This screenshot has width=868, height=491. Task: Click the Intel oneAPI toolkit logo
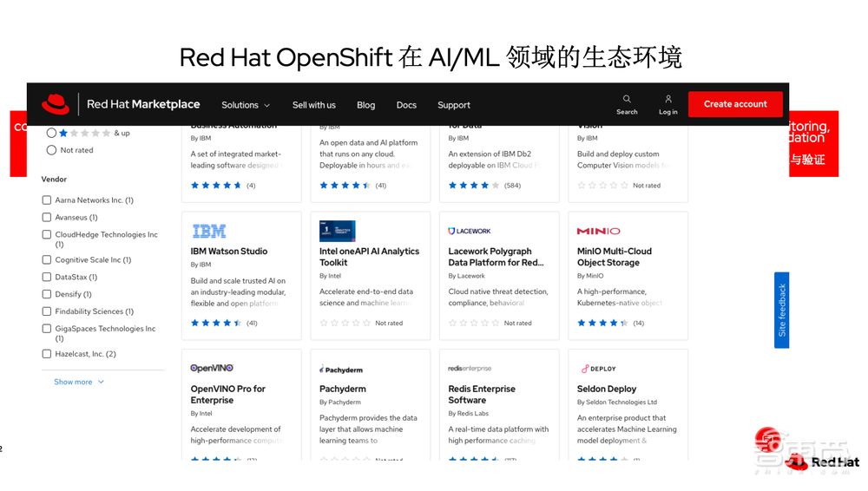(x=337, y=231)
